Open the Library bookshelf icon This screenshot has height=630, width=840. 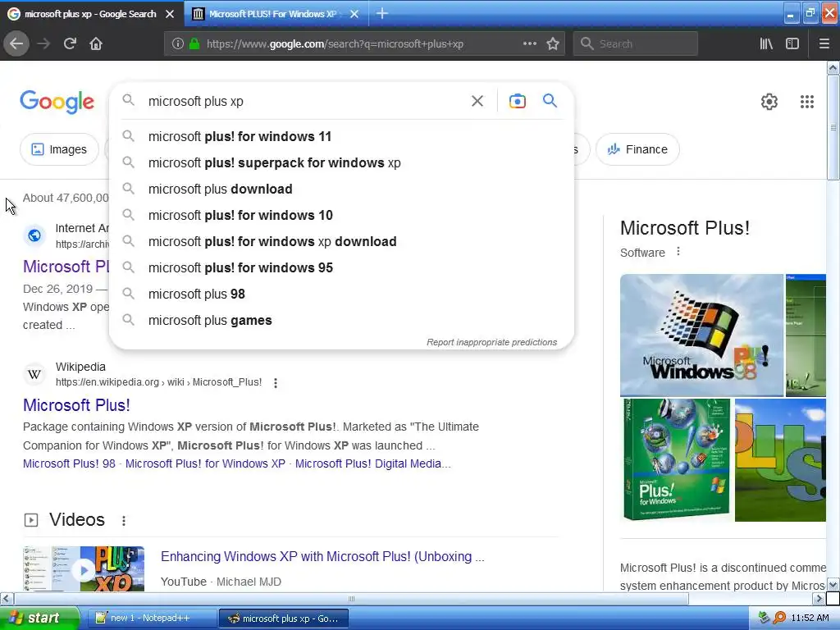click(766, 43)
